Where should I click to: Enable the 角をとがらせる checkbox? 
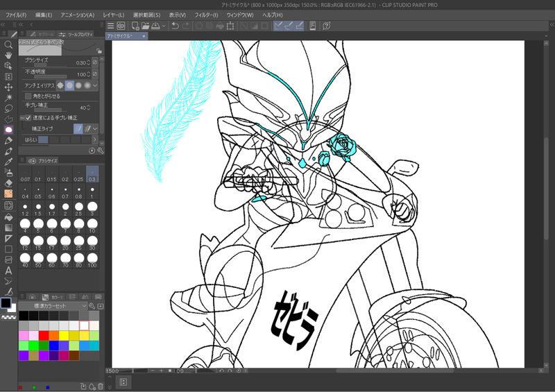[x=28, y=96]
